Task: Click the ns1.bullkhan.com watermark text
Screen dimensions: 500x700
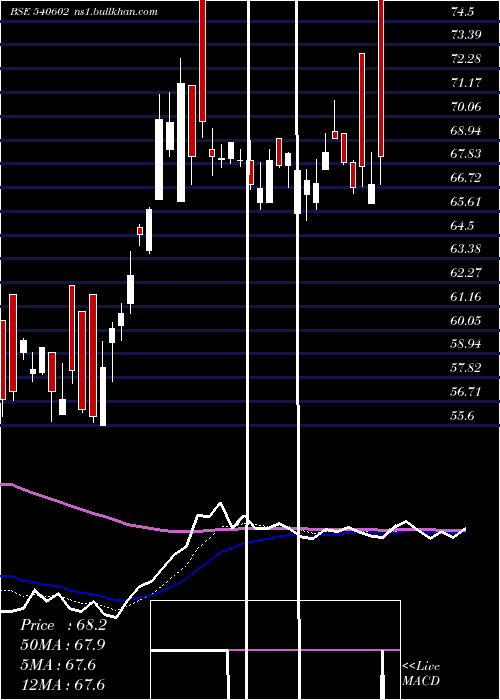Action: pos(115,12)
